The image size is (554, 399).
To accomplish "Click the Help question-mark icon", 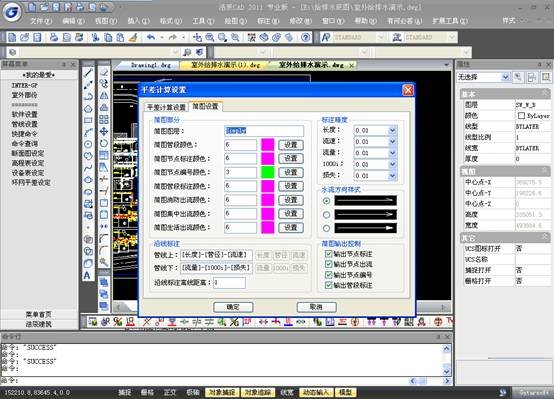I will click(x=306, y=37).
